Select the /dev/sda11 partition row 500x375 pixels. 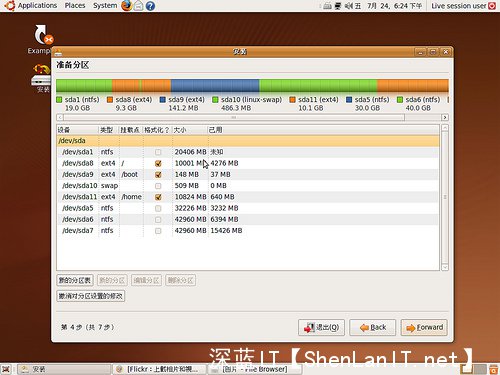point(248,197)
